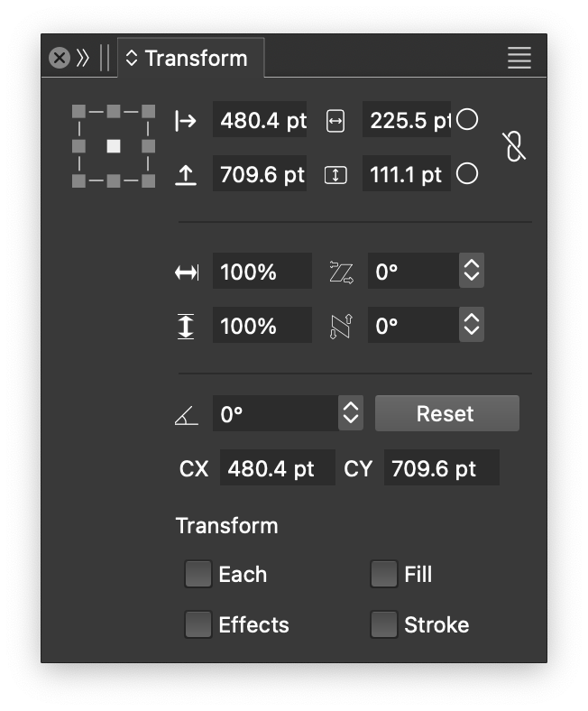Click the horizontal skew icon
The height and width of the screenshot is (711, 588).
click(341, 272)
